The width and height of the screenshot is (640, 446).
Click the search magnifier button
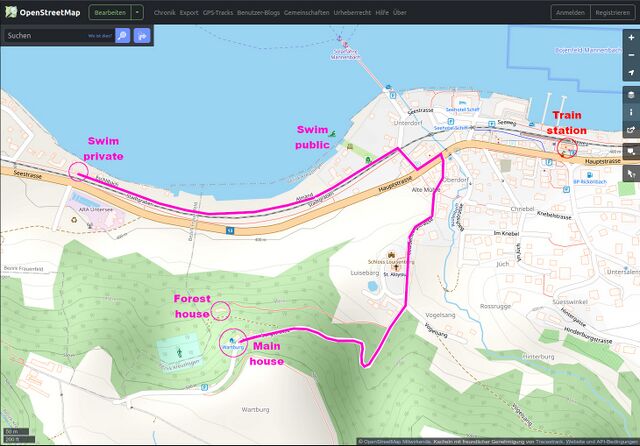(122, 35)
